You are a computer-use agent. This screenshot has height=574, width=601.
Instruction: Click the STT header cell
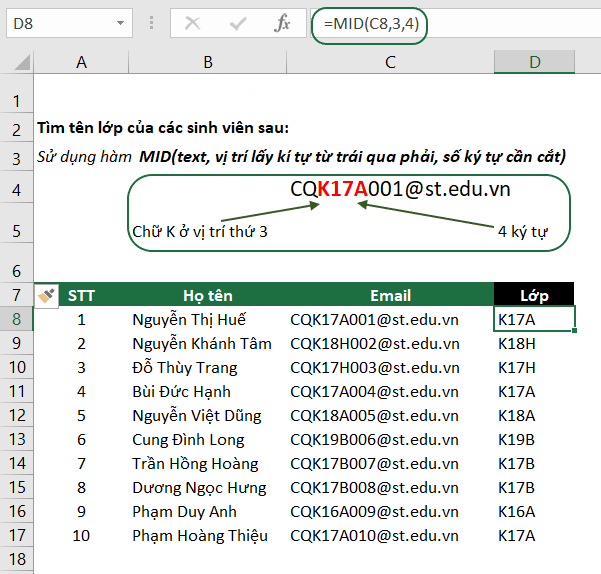(81, 295)
